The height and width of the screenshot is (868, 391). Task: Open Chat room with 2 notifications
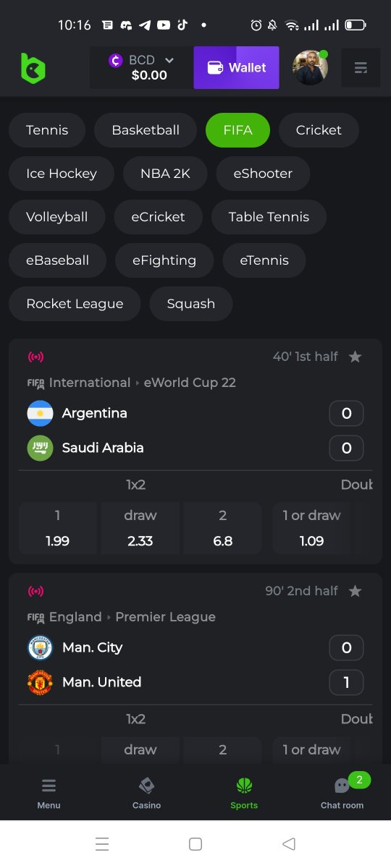[x=342, y=793]
